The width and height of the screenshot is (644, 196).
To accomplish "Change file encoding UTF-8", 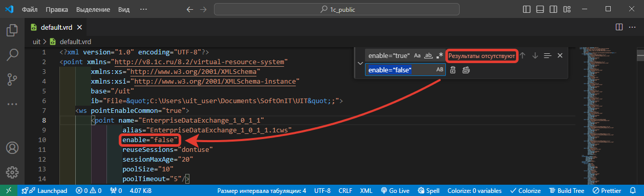I will [x=323, y=190].
